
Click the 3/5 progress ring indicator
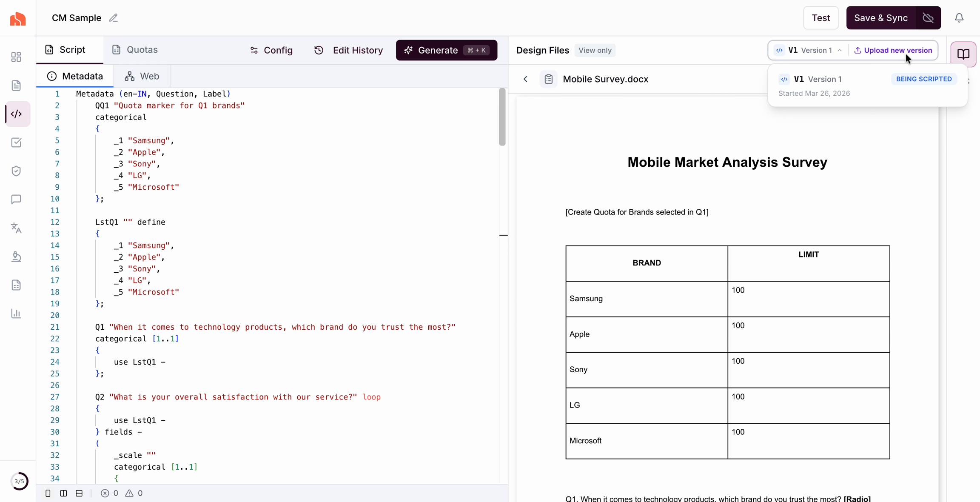(x=19, y=481)
